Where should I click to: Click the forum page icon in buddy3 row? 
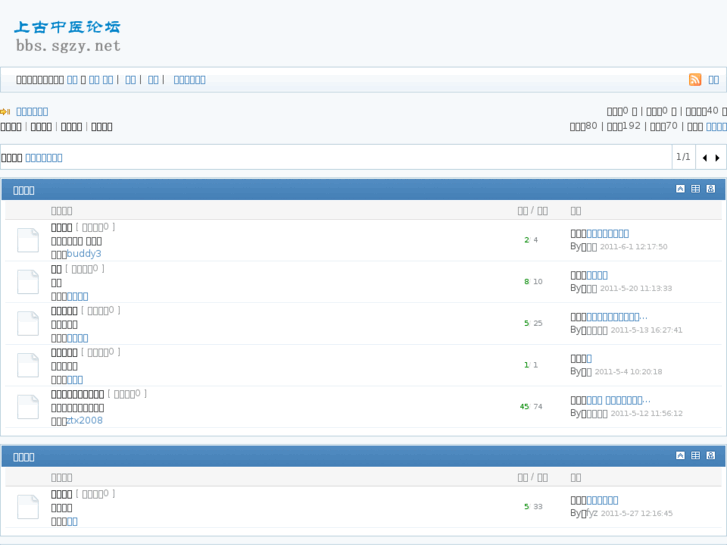pyautogui.click(x=28, y=240)
